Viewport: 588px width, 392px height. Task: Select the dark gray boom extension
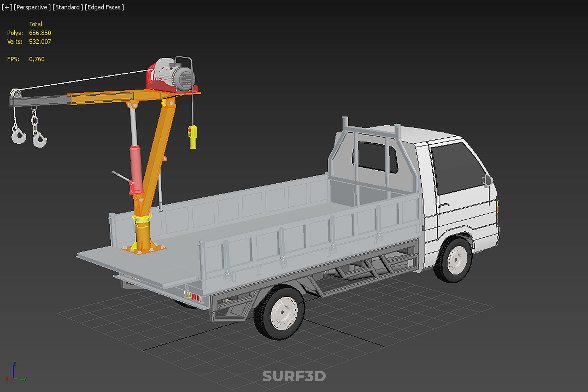(40, 100)
